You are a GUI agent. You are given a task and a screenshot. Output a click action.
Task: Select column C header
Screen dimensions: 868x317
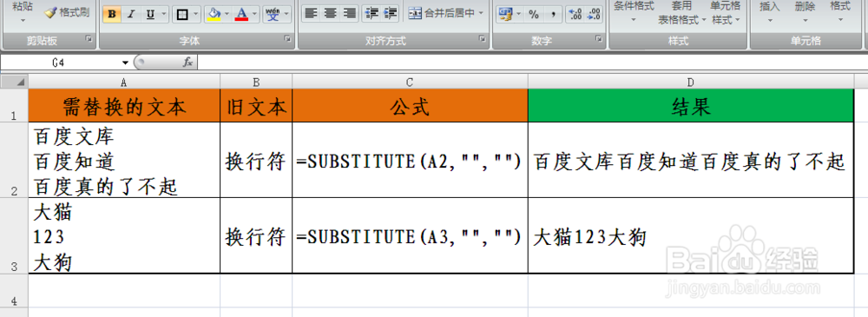pos(410,82)
